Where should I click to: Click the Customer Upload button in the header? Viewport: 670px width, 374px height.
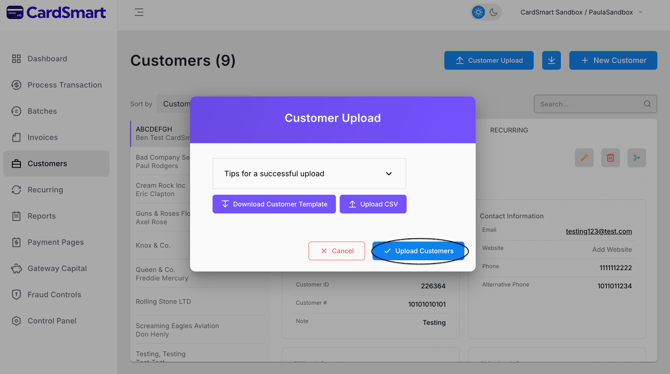coord(489,60)
